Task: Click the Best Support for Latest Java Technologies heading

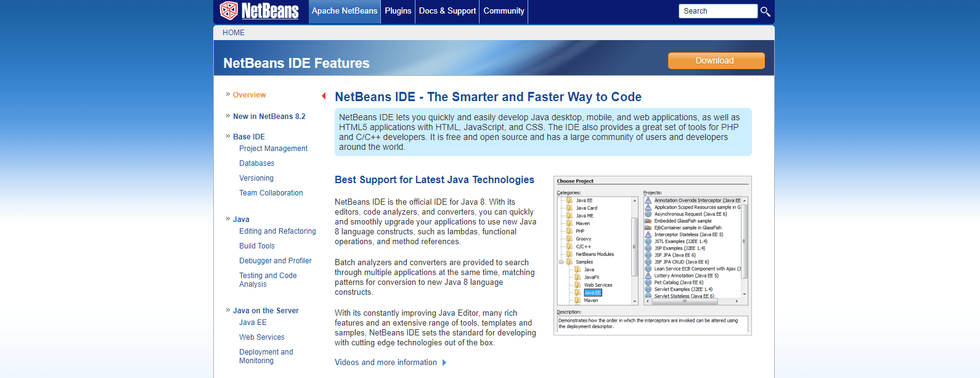Action: pyautogui.click(x=435, y=180)
